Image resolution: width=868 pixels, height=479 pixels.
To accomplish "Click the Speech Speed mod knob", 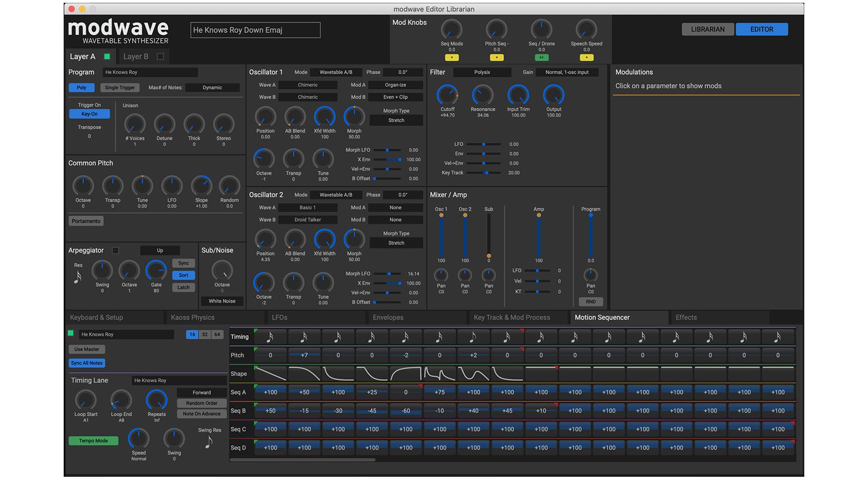I will [x=586, y=29].
